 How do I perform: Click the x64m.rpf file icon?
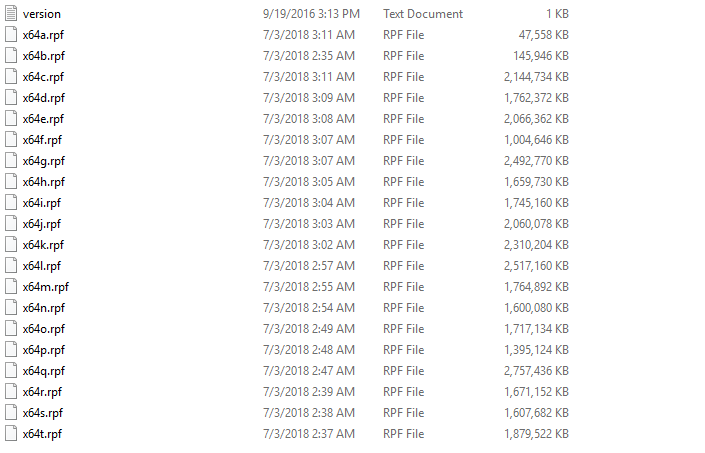[11, 287]
